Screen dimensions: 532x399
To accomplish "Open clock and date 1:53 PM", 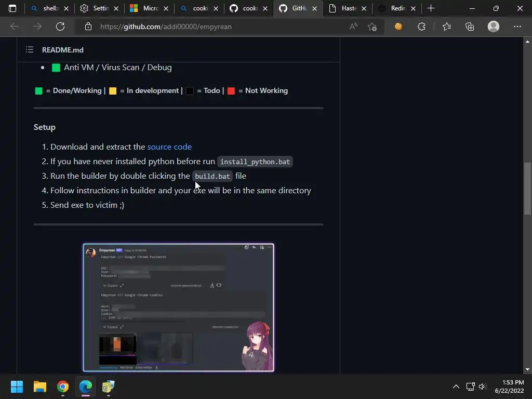I will pos(510,387).
